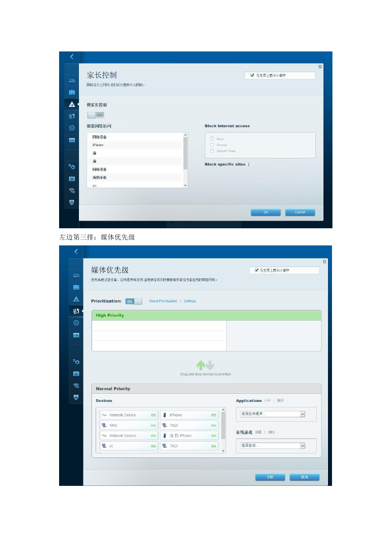The image size is (392, 554).
Task: Close the 家长控制 dialog with corner X
Action: (x=320, y=67)
